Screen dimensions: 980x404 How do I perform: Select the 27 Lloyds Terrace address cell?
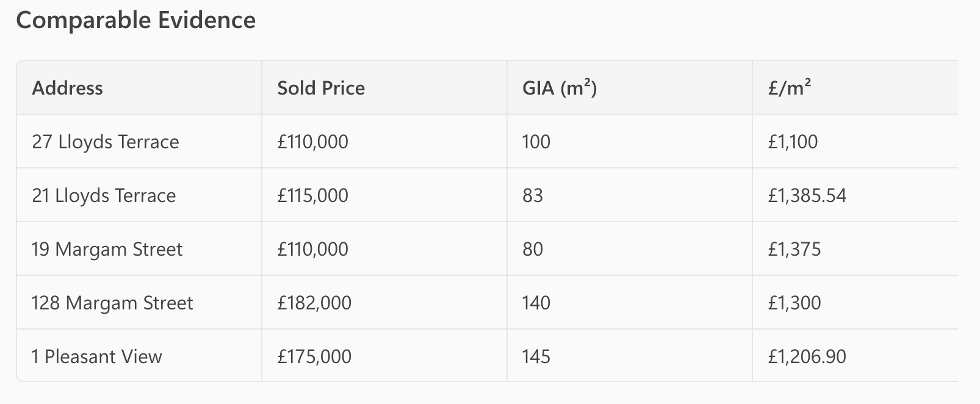pyautogui.click(x=106, y=142)
